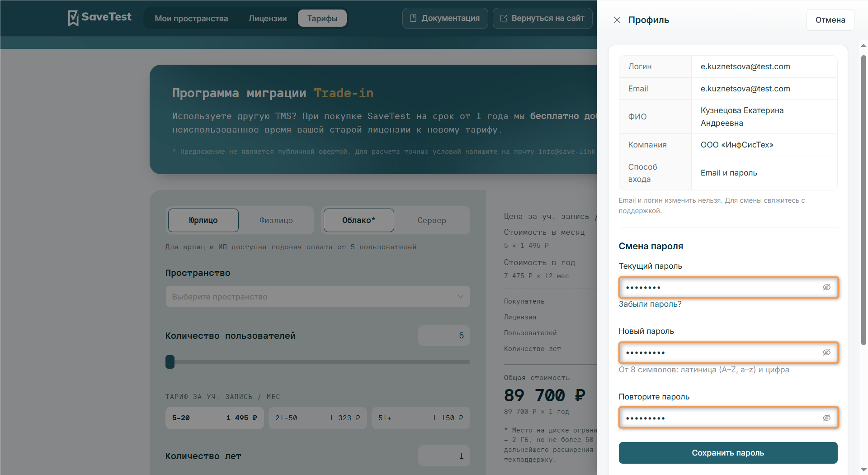Click the total price 89 700 ₽
The image size is (868, 475).
click(x=545, y=395)
